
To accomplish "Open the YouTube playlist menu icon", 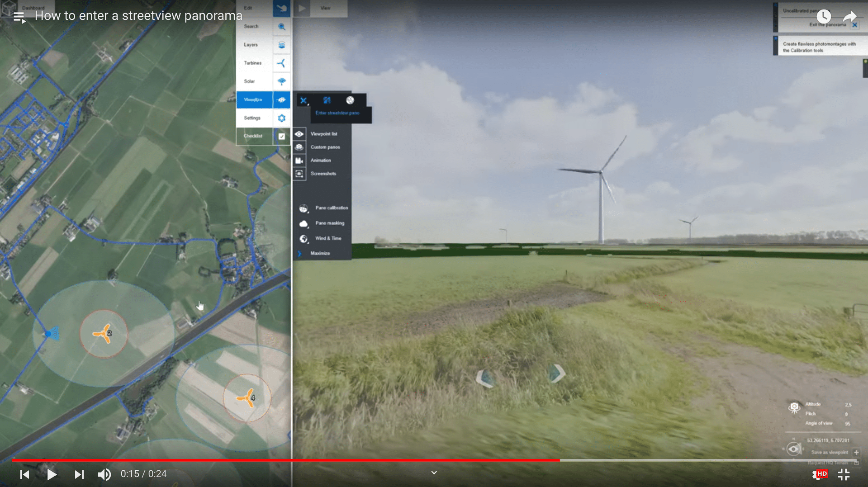I will pos(19,18).
